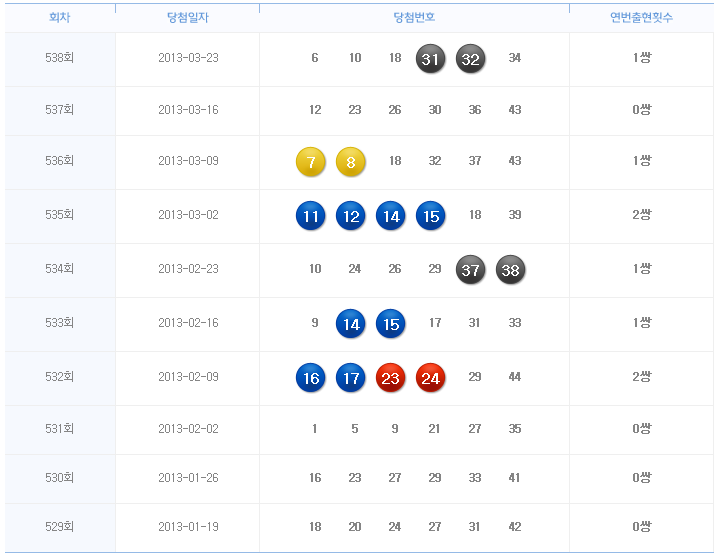Image resolution: width=716 pixels, height=553 pixels.
Task: Select the yellow ball numbered 8
Action: pyautogui.click(x=351, y=161)
